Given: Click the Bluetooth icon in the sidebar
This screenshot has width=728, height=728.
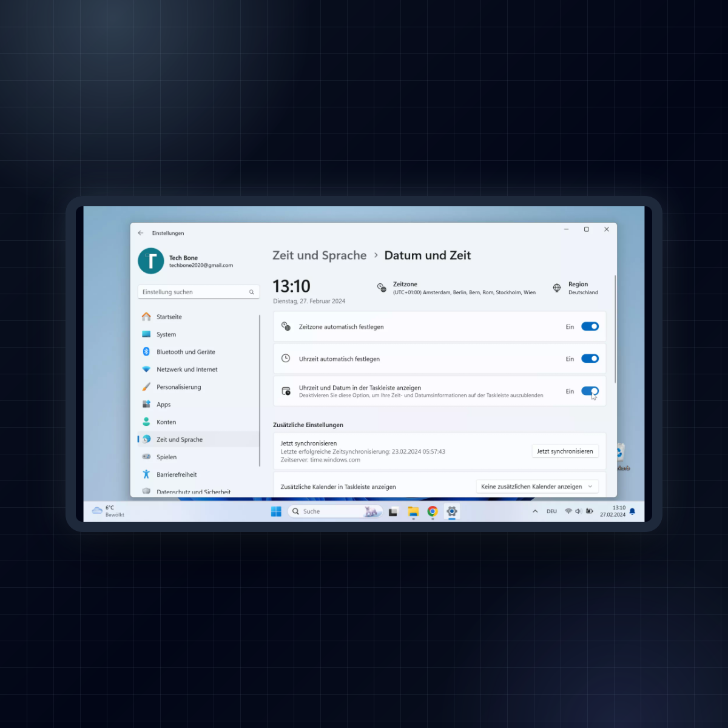Looking at the screenshot, I should [x=146, y=352].
